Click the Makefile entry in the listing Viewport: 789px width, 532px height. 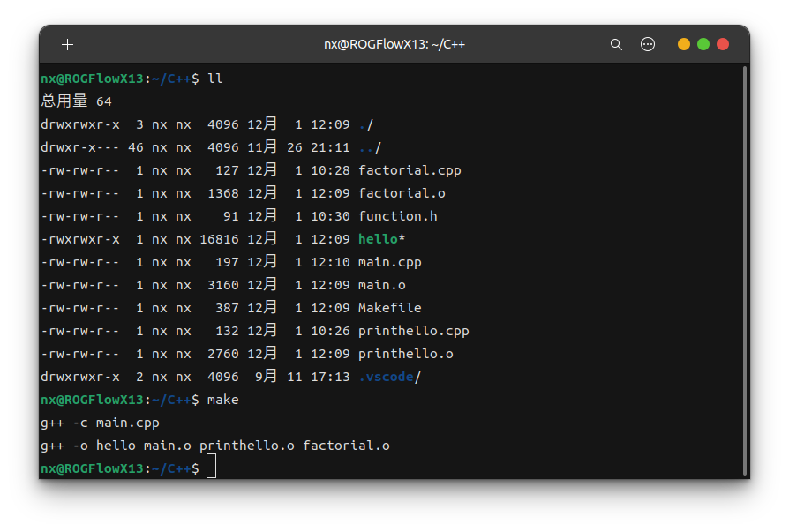(389, 308)
